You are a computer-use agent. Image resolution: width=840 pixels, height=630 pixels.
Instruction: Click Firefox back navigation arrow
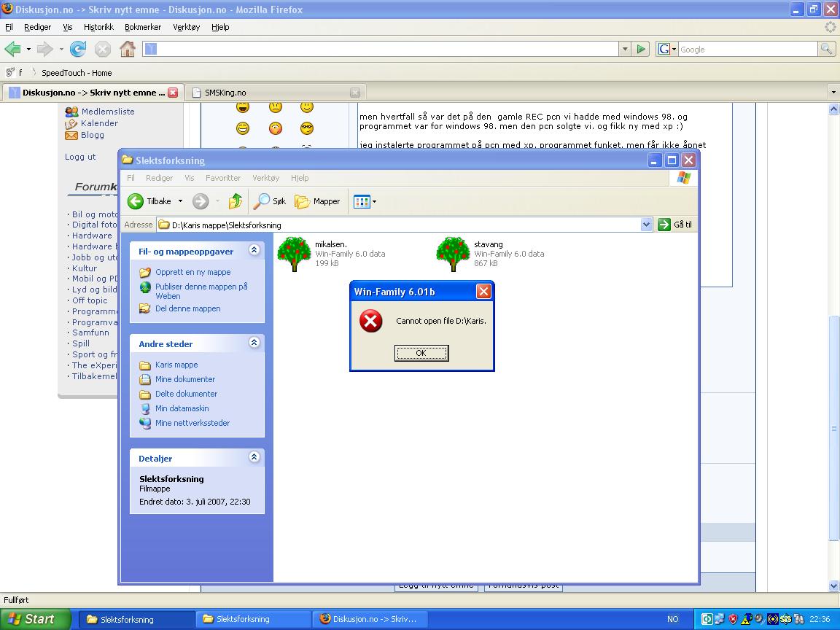[13, 50]
